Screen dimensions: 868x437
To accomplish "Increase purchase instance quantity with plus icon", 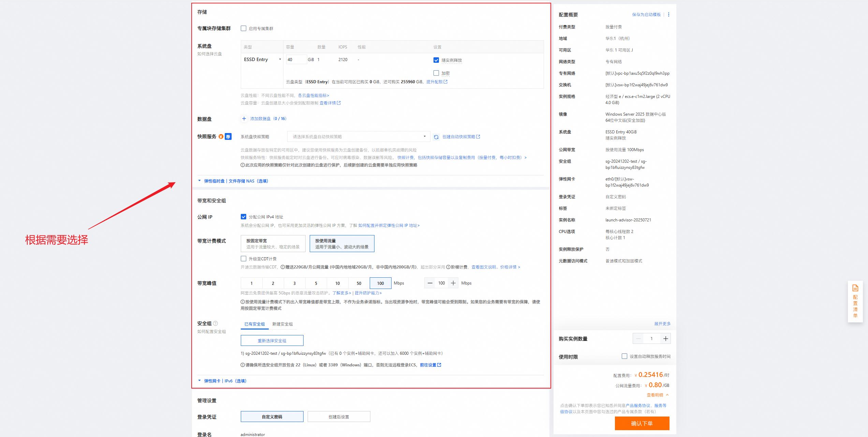I will click(x=665, y=339).
